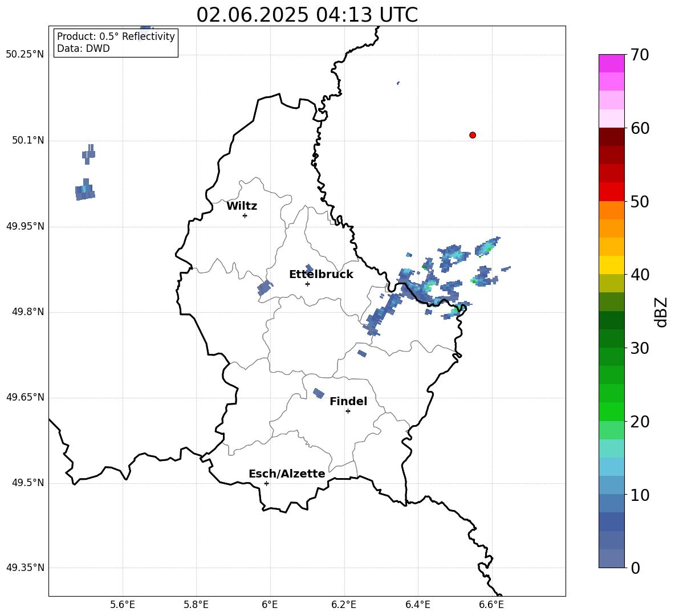
Task: Click the Ettelbruck city label
Action: [321, 275]
